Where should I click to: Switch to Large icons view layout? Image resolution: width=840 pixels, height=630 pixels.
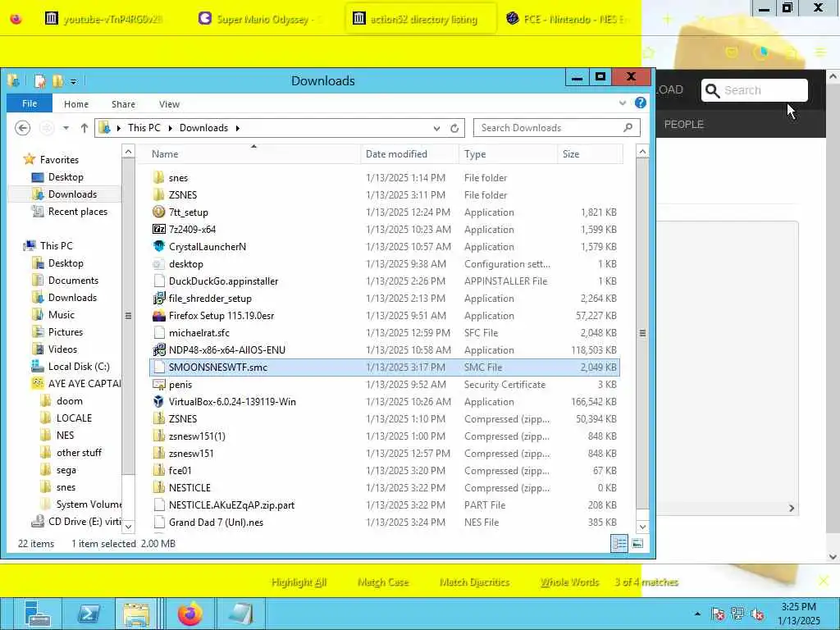click(x=637, y=543)
